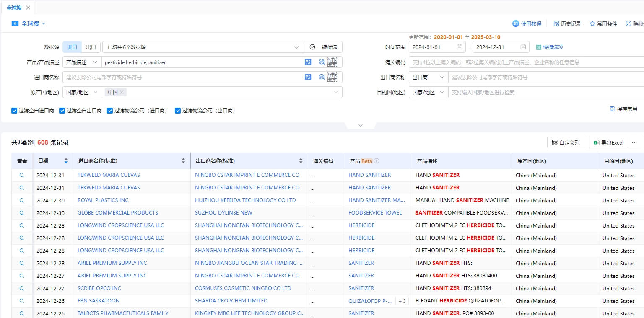Image resolution: width=644 pixels, height=318 pixels.
Task: Open NINGBO JIANGBEI OCEAN STAR TRADING link
Action: 249,263
